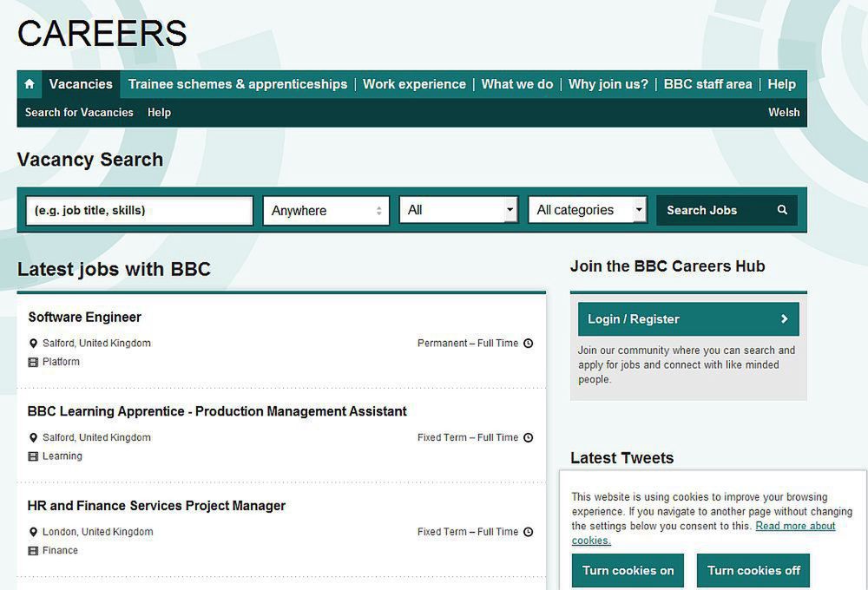Click the Login / Register button
Viewport: 868px width, 590px height.
[688, 318]
